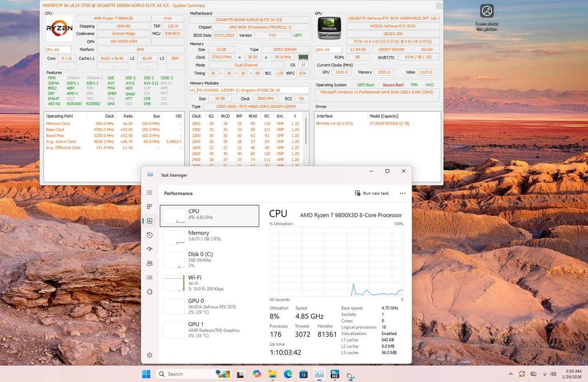Open Details page in Task Manager sidebar
The height and width of the screenshot is (382, 588).
point(149,277)
